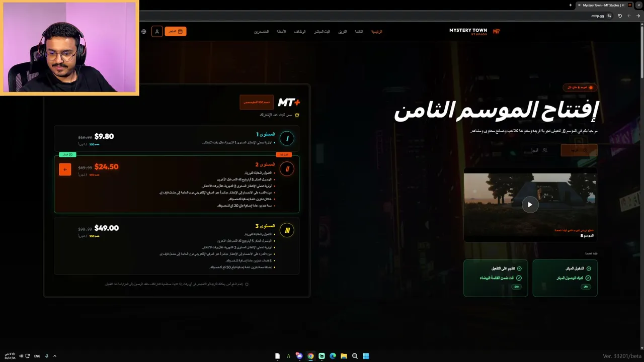Click the Mystery Town Studios logo
This screenshot has width=644, height=362.
coord(468,32)
